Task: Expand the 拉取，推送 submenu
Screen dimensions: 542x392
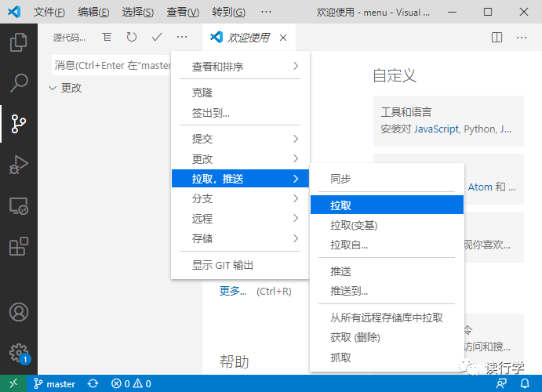Action: [x=240, y=179]
